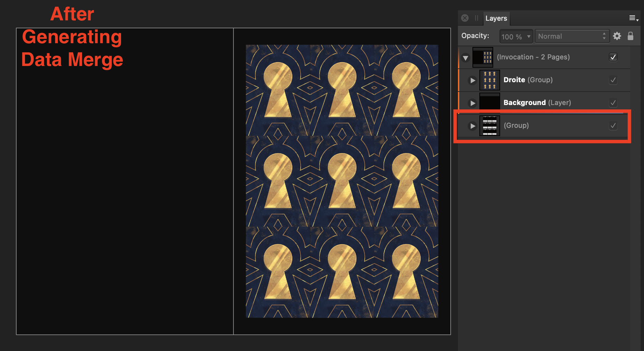Screen dimensions: 644x351
Task: Expand the Droite group
Action: click(472, 80)
